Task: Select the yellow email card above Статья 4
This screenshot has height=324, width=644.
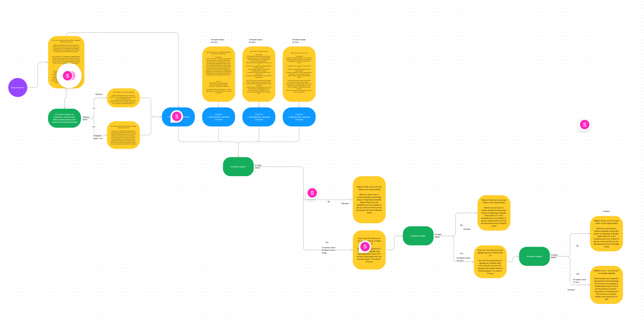Action: pos(299,74)
